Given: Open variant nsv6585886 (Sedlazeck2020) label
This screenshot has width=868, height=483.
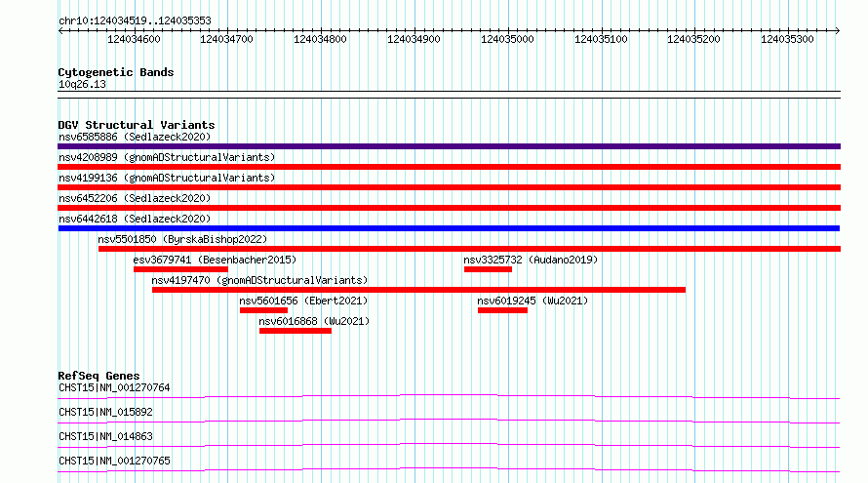Looking at the screenshot, I should (135, 137).
